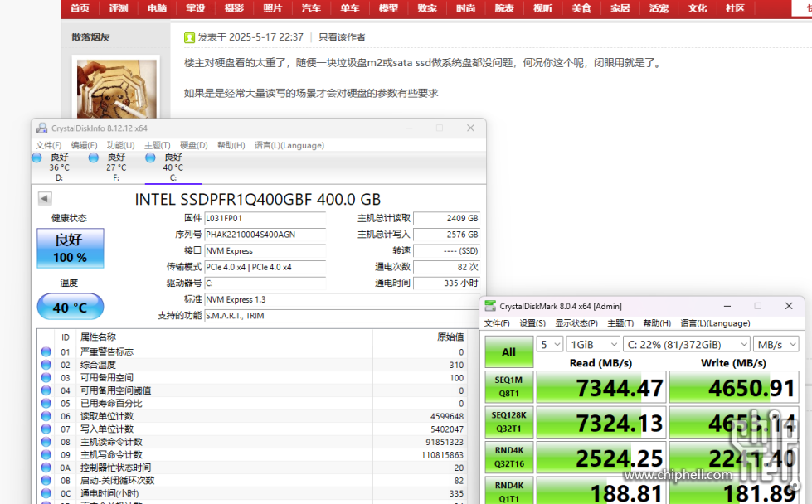Screen dimensions: 812x504
Task: Open the test size dropdown showing 1GiB
Action: click(594, 345)
